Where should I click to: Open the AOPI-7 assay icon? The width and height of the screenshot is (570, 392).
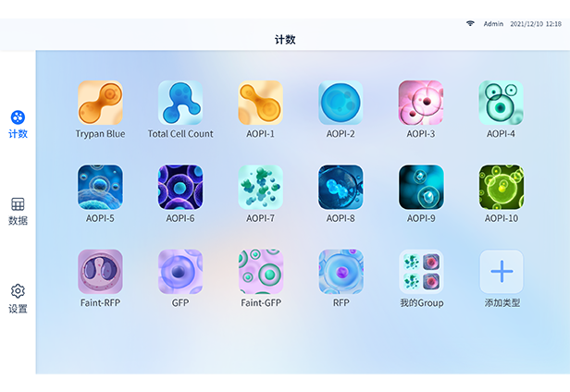coord(261,188)
